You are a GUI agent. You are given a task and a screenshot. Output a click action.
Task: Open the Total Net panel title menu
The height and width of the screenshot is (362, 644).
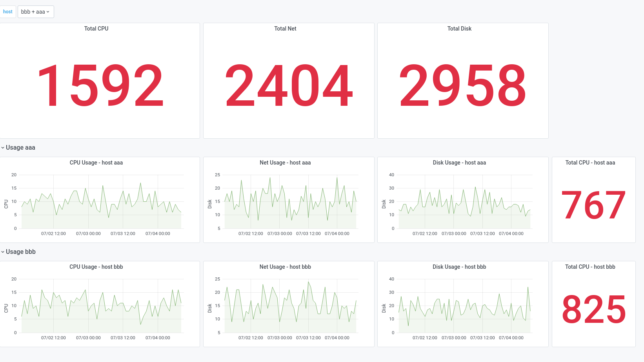(285, 29)
